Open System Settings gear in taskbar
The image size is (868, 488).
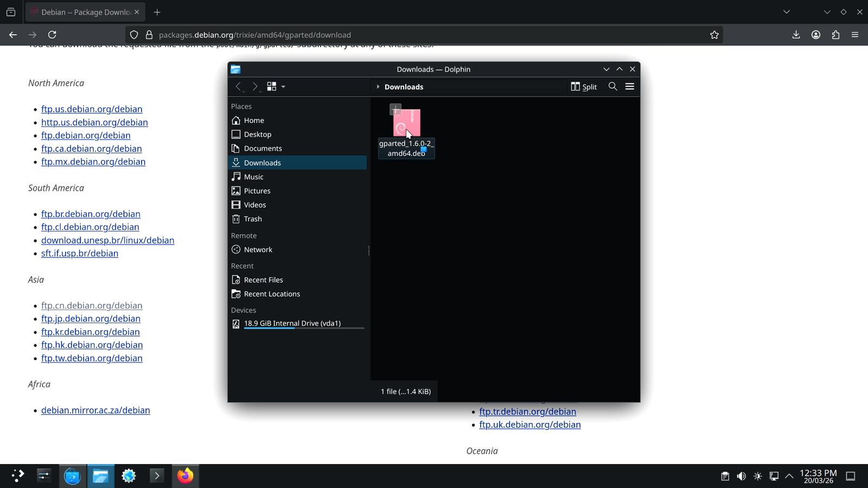pos(129,476)
